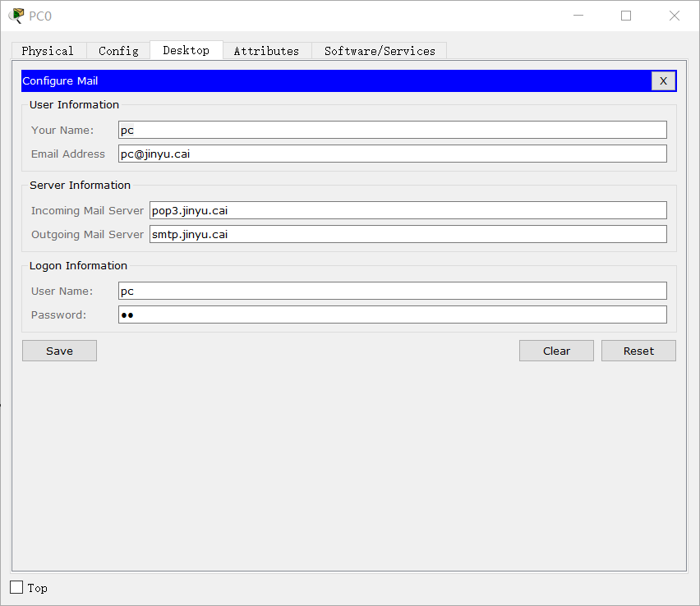Image resolution: width=700 pixels, height=606 pixels.
Task: Maximize the PC0 window
Action: 626,16
